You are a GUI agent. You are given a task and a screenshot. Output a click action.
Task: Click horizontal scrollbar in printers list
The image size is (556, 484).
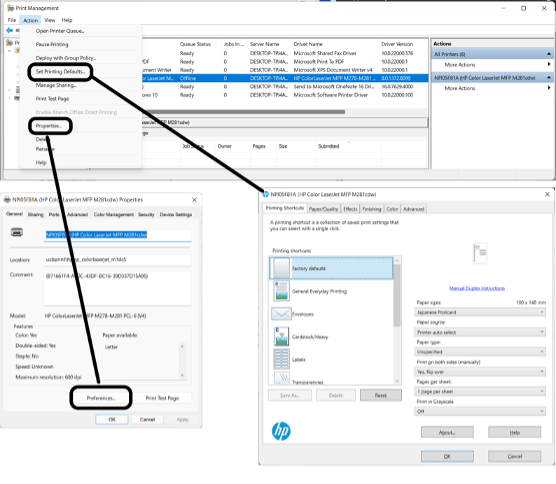coord(243,112)
